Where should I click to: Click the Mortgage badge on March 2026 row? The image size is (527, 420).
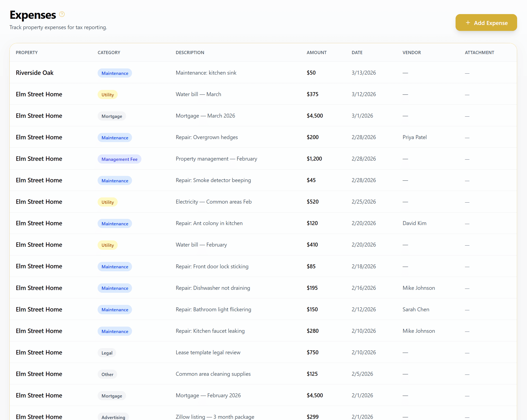(111, 116)
